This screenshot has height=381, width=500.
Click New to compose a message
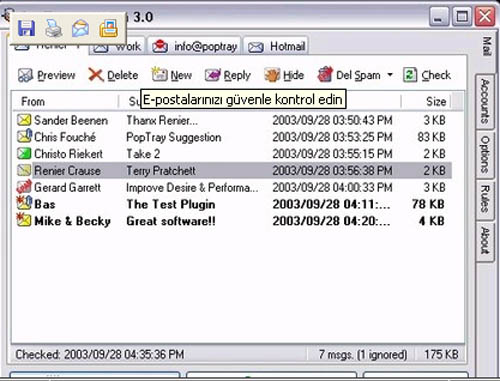172,75
